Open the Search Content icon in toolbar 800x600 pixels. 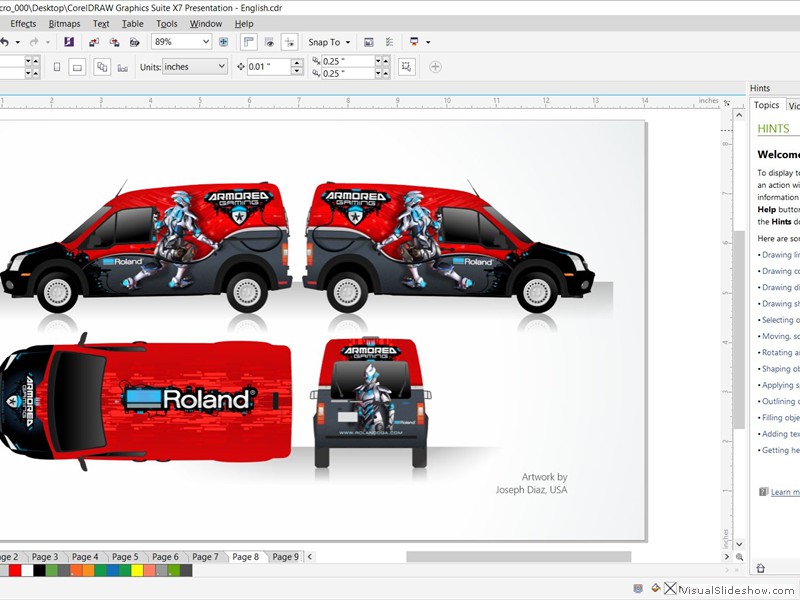[x=69, y=42]
